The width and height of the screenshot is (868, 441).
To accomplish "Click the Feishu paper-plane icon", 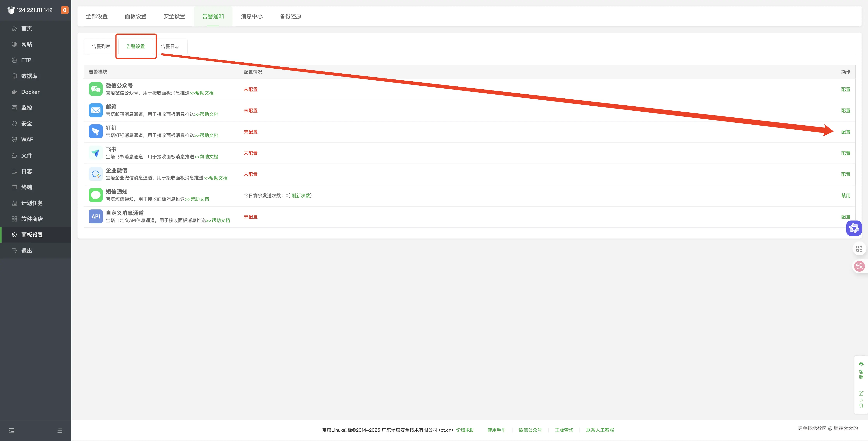I will [x=95, y=153].
